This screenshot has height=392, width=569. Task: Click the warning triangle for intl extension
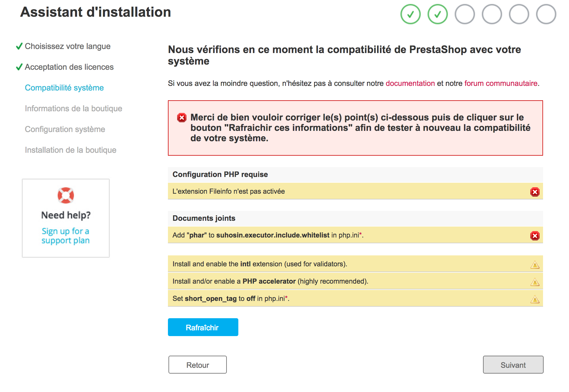pyautogui.click(x=535, y=265)
